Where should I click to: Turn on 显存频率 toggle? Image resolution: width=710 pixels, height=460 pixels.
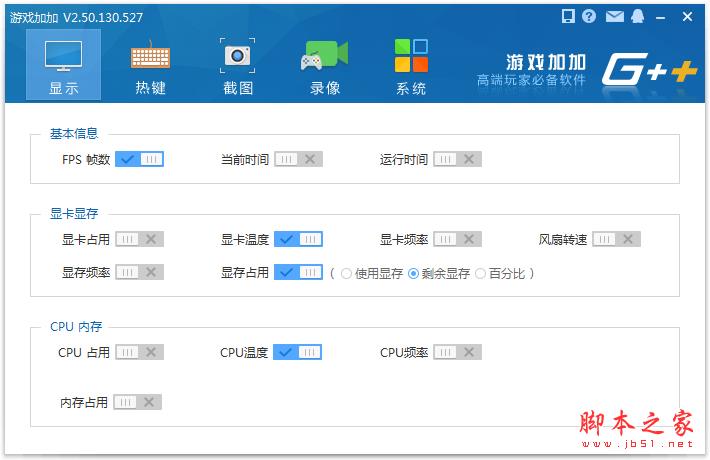tap(139, 272)
